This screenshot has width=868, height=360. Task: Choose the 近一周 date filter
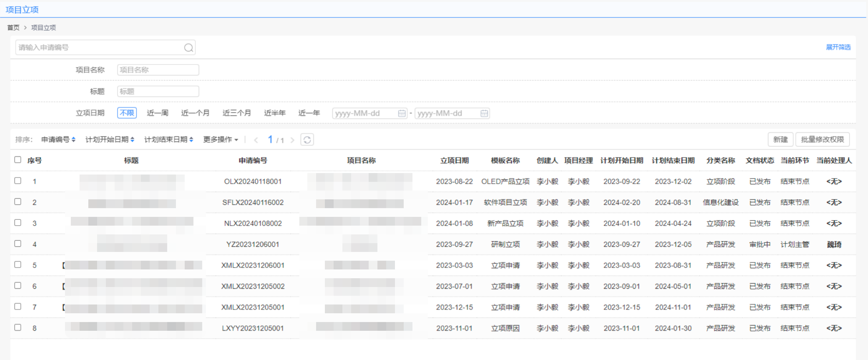(157, 113)
